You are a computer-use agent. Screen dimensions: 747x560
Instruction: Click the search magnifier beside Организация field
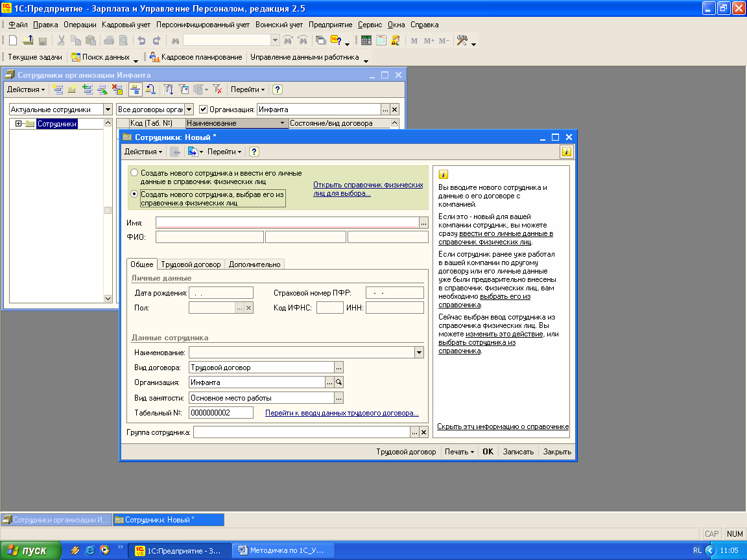[x=338, y=382]
